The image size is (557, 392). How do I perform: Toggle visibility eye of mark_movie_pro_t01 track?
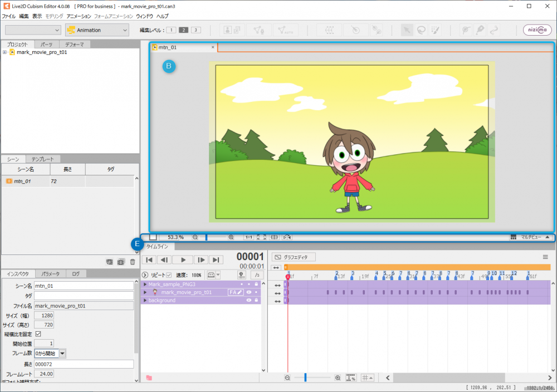pyautogui.click(x=248, y=292)
